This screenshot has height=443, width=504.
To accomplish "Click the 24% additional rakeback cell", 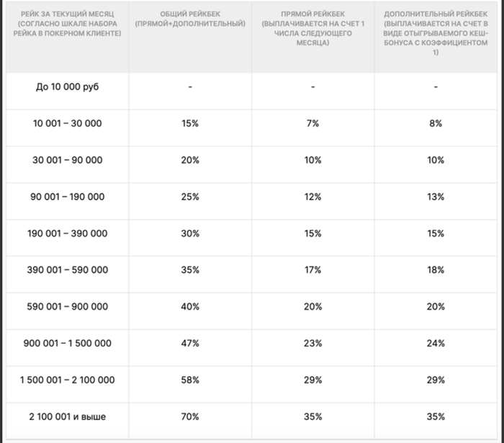I will pyautogui.click(x=436, y=343).
